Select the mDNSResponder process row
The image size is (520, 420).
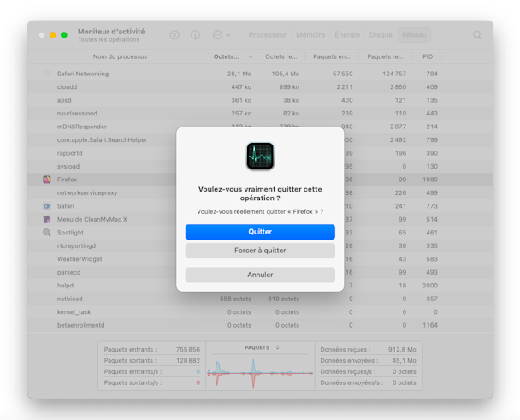tap(260, 127)
